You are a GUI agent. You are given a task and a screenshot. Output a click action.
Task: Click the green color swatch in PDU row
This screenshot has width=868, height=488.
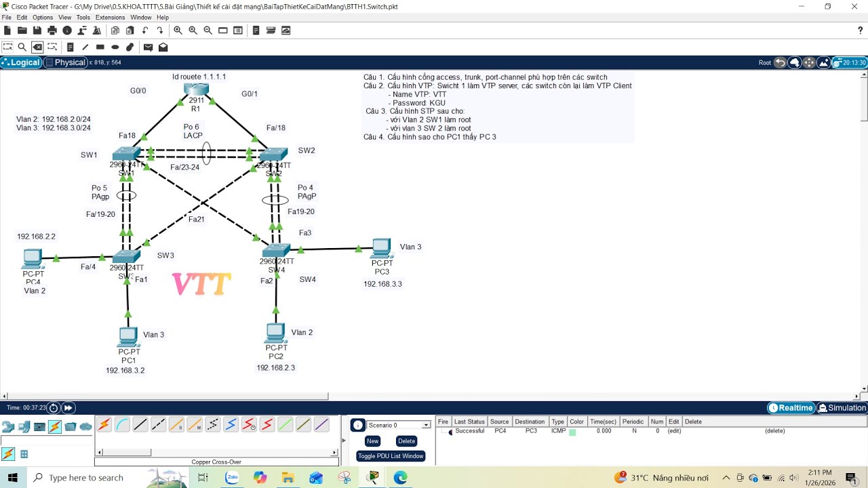(x=572, y=432)
